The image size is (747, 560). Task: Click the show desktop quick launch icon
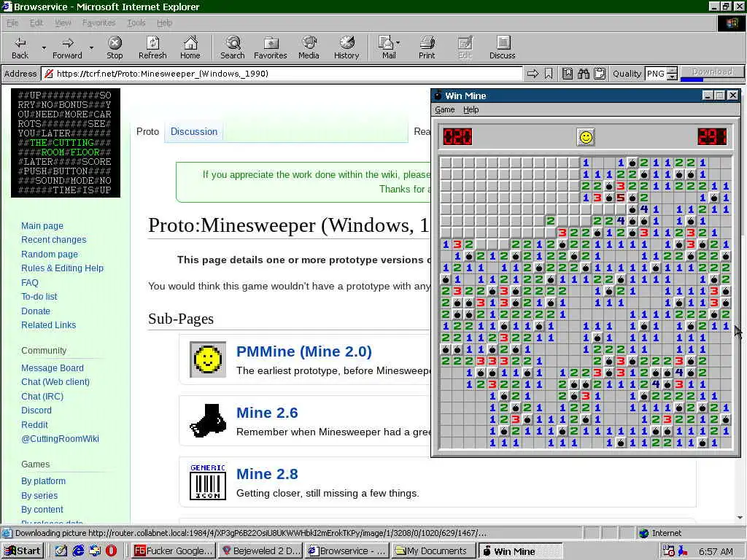click(x=61, y=551)
